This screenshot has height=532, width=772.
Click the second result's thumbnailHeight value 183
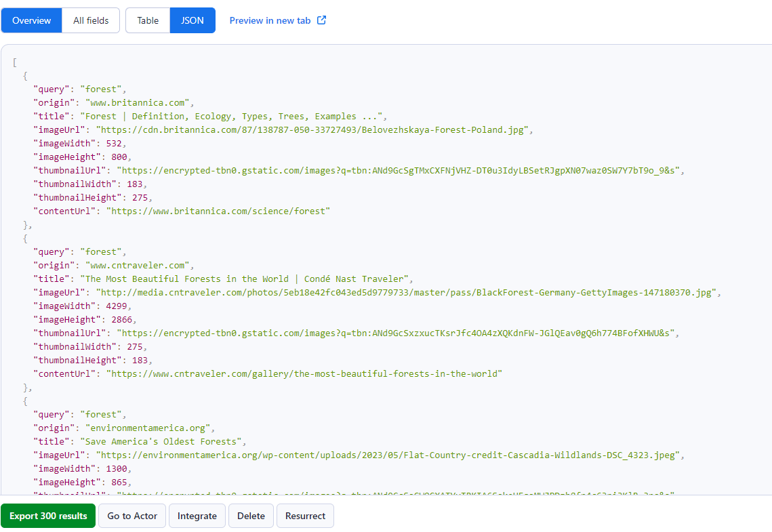click(x=140, y=361)
